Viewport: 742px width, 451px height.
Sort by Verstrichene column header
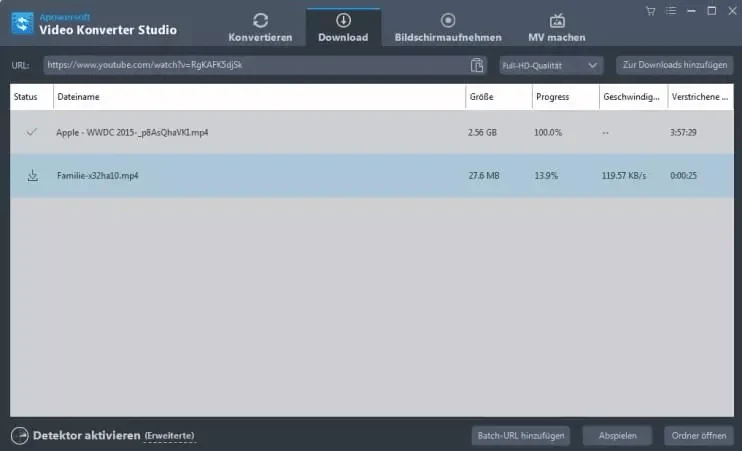click(699, 97)
